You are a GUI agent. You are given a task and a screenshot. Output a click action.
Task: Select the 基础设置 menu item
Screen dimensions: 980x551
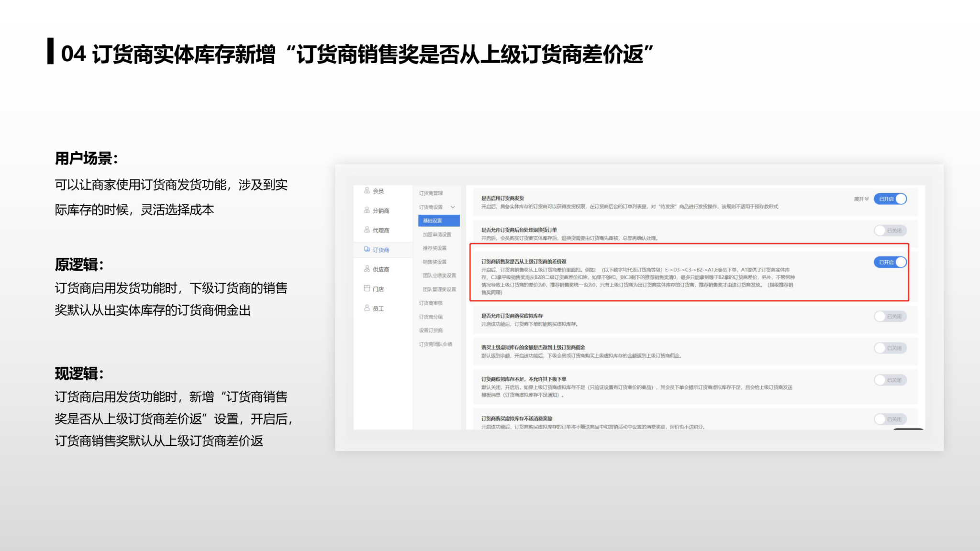coord(433,220)
